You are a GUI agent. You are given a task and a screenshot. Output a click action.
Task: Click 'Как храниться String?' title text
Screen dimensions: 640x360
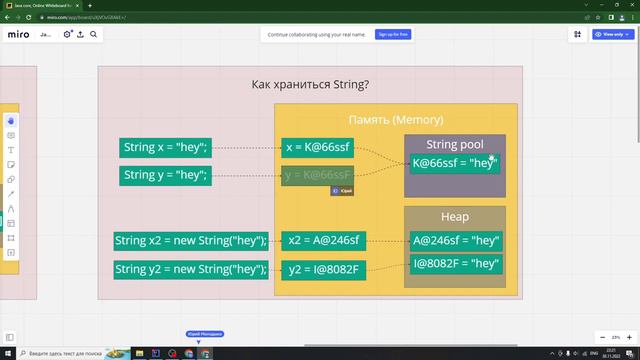[x=310, y=84]
